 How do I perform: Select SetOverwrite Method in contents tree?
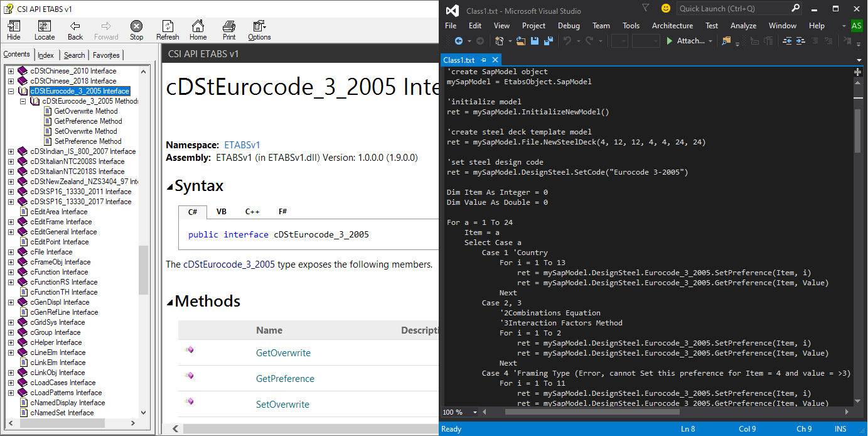tap(85, 131)
